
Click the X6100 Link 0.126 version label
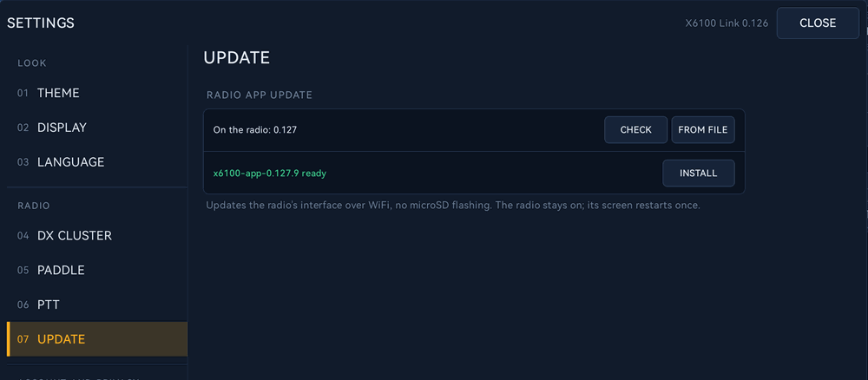pyautogui.click(x=727, y=23)
